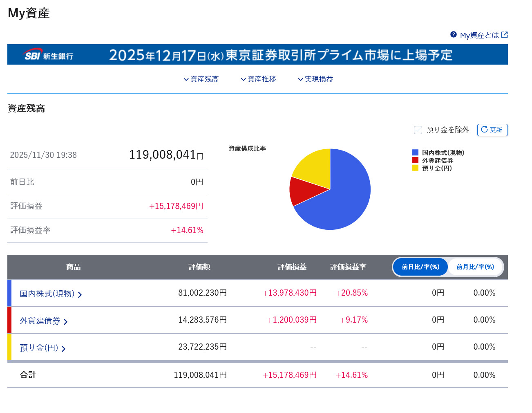Switch to 前月比/率(%) toggle option
532x413 pixels.
[x=475, y=267]
